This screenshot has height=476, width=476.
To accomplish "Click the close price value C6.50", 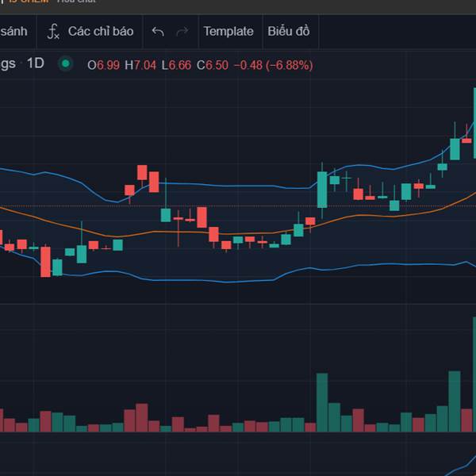I will (213, 65).
